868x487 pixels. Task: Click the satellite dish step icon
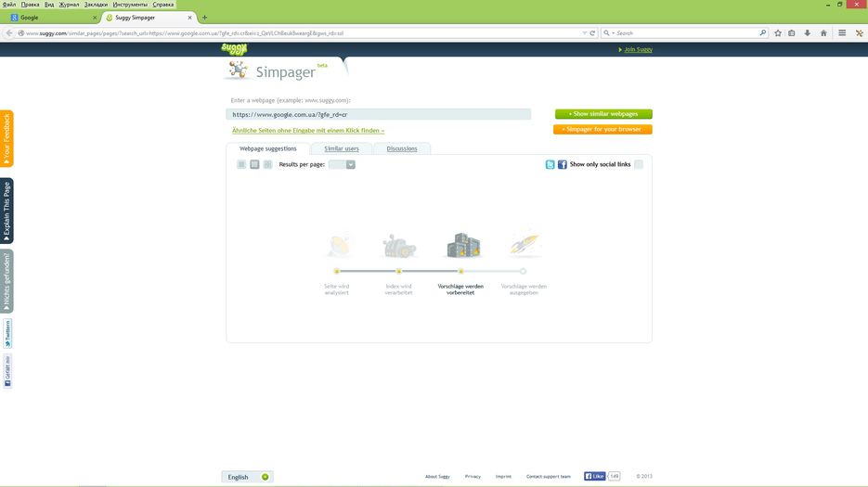(x=338, y=246)
